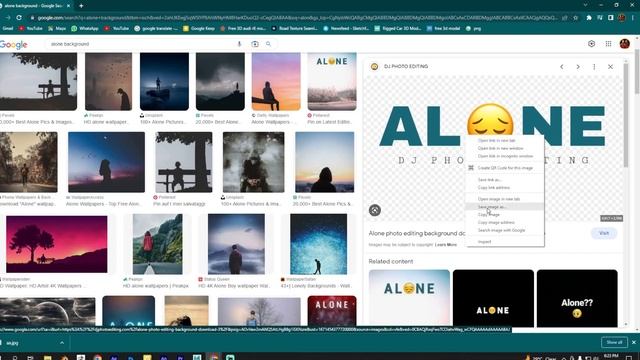Choose 'Open image in new tab'
The width and height of the screenshot is (640, 360).
505,199
